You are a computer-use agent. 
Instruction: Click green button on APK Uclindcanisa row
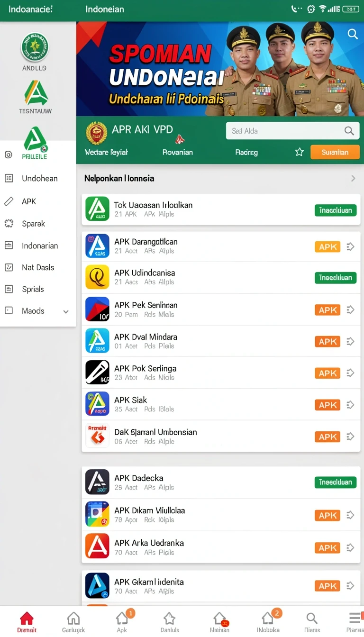(336, 278)
